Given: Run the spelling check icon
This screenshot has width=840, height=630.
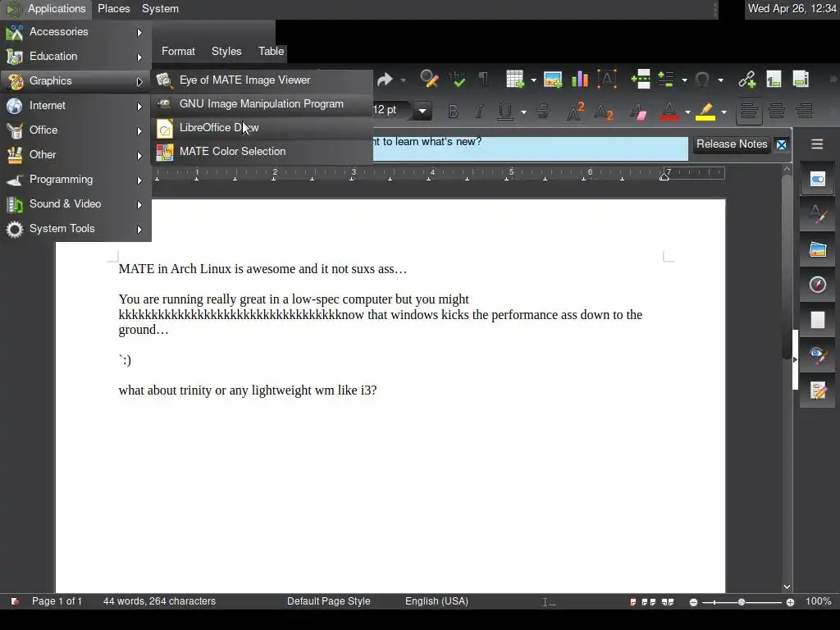Looking at the screenshot, I should (457, 80).
